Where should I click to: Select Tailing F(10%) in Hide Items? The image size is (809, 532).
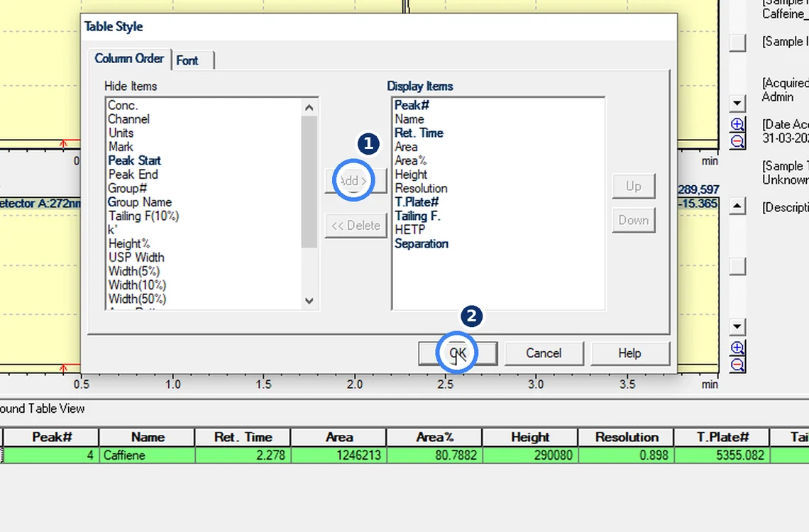click(x=143, y=216)
